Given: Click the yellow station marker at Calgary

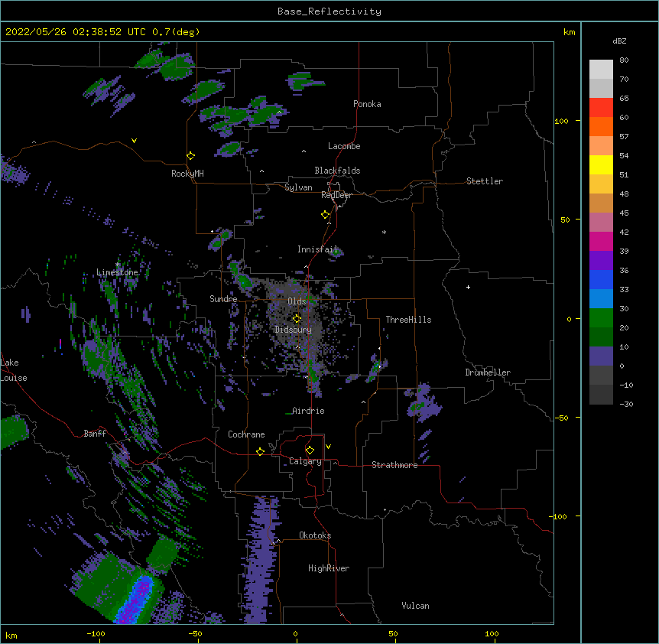Looking at the screenshot, I should (x=310, y=450).
